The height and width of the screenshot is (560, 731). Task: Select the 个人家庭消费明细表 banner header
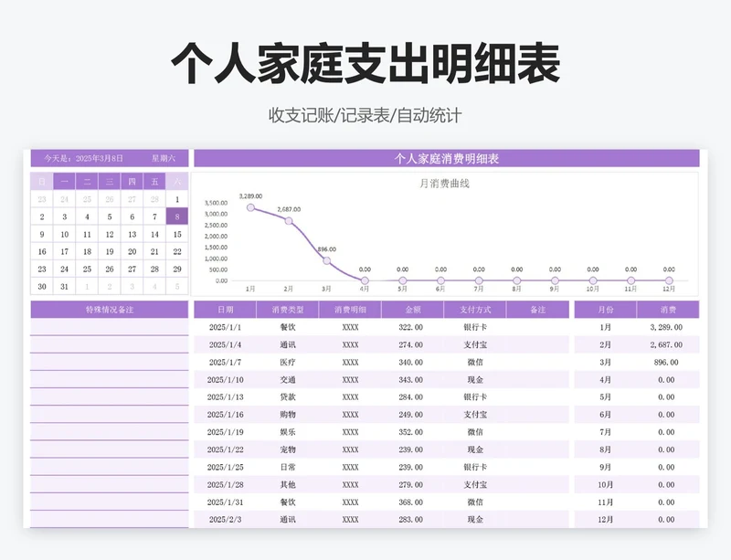tap(447, 159)
